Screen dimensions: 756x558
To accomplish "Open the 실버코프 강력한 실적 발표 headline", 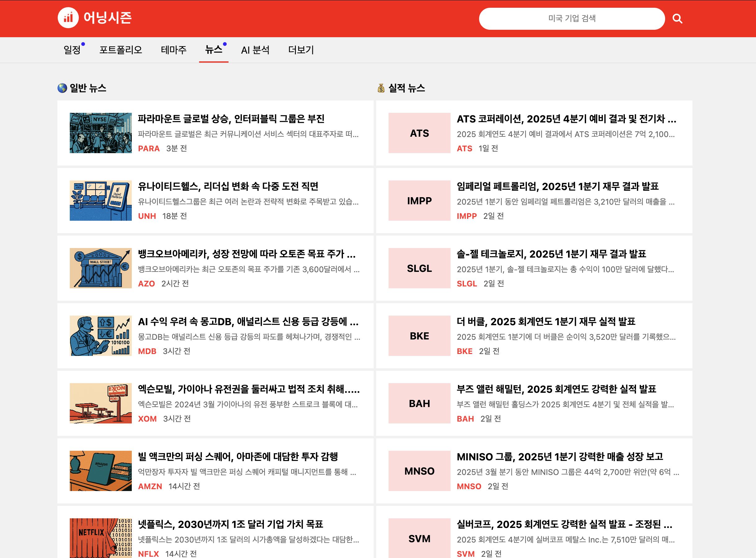I will click(564, 524).
